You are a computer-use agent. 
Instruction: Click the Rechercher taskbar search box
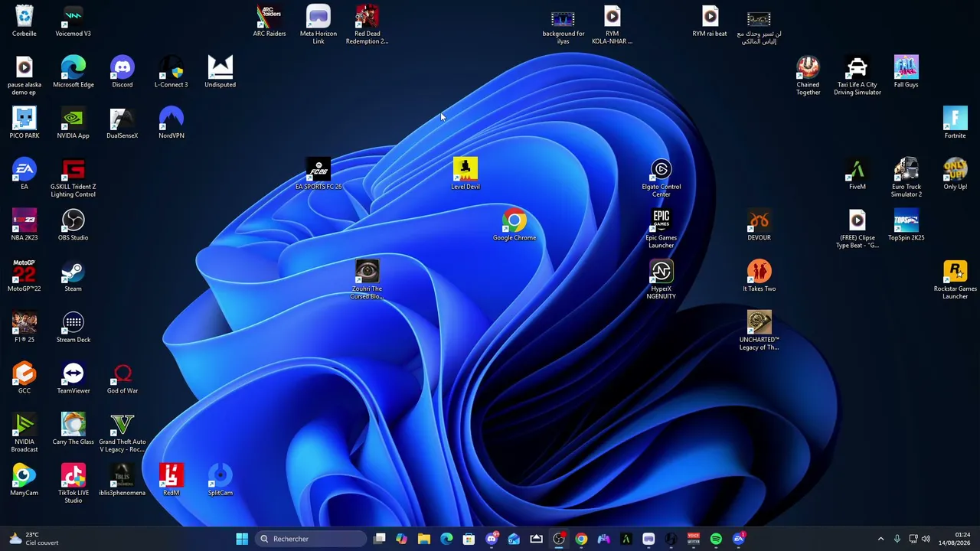click(x=312, y=539)
